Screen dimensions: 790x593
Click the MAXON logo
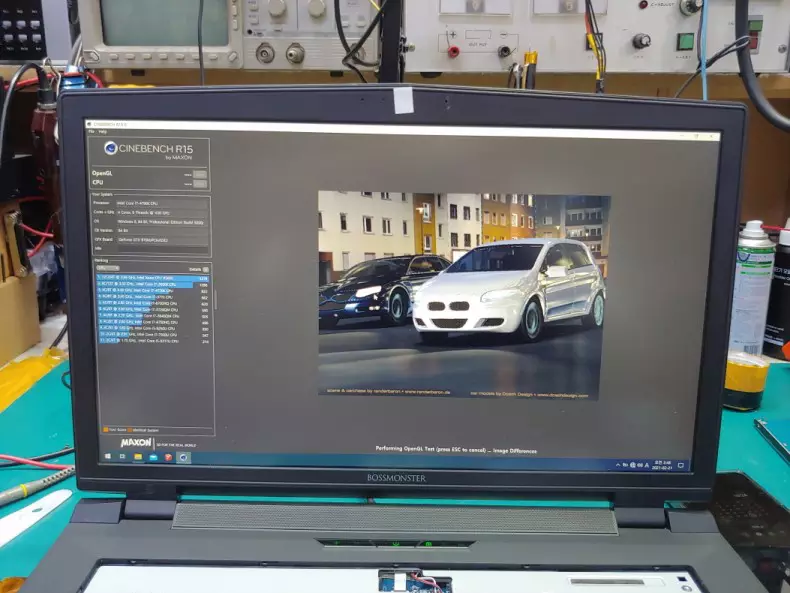pos(136,443)
